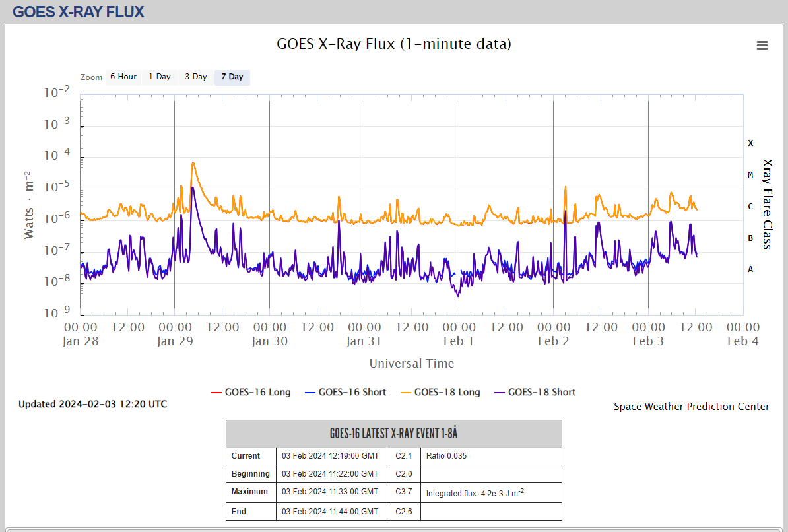Choose the 7 Day zoom option
The width and height of the screenshot is (788, 532).
(x=232, y=77)
